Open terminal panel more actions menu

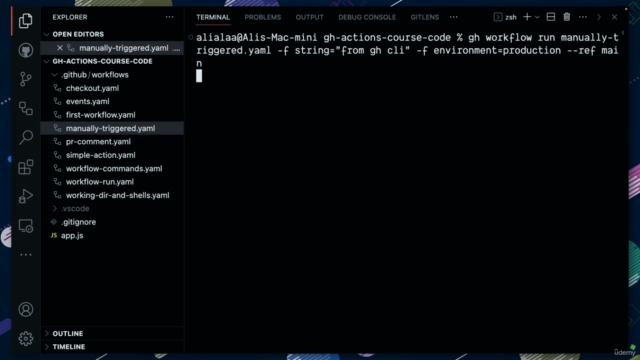[583, 17]
